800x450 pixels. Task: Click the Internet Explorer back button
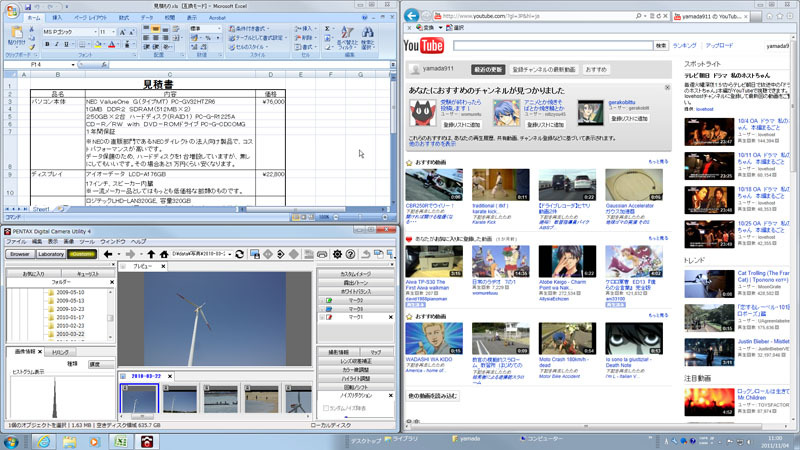[x=412, y=16]
